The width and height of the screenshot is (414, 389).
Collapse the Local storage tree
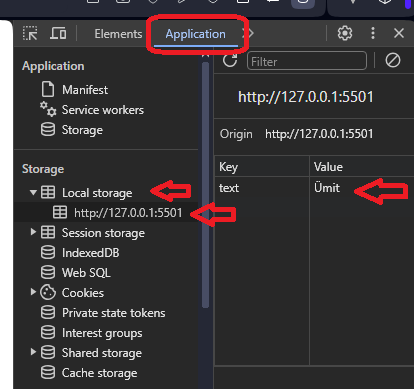(33, 192)
